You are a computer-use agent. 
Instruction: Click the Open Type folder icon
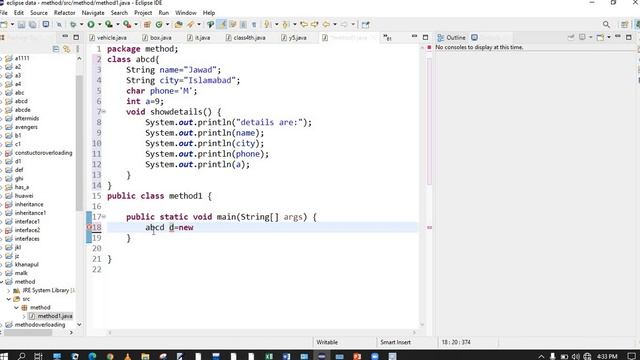pos(178,24)
